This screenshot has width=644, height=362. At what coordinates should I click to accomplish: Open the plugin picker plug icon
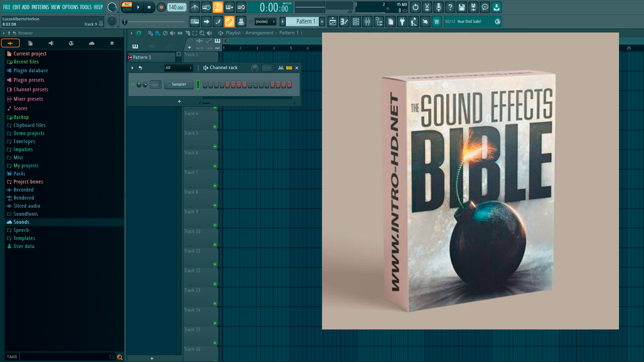[x=402, y=21]
